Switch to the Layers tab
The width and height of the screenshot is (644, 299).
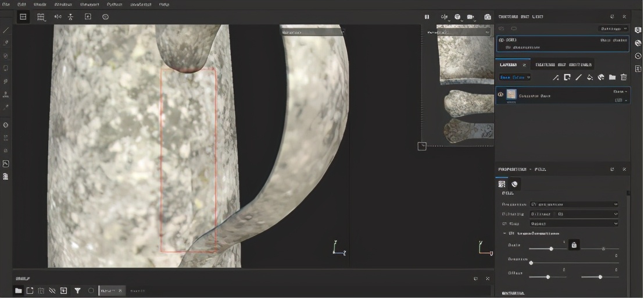[x=509, y=65]
